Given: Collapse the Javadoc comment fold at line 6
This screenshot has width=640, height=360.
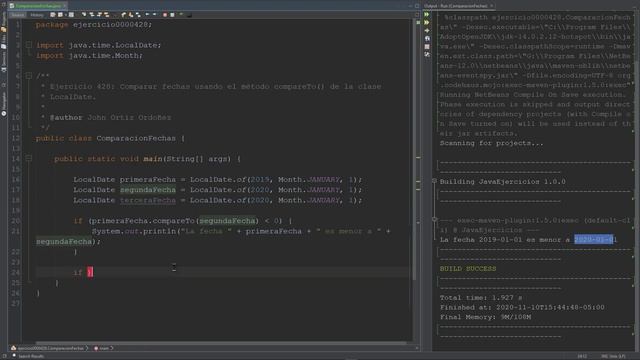Looking at the screenshot, I should [29, 76].
